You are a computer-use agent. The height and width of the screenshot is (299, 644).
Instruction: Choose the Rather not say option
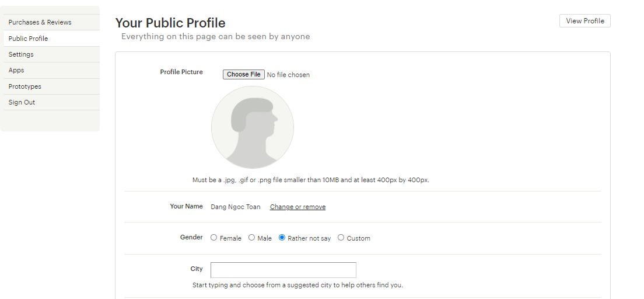click(x=282, y=237)
